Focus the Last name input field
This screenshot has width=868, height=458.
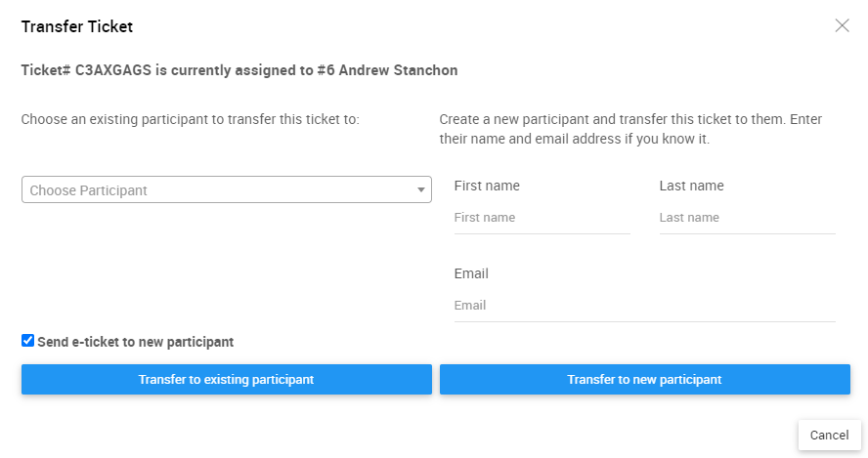pos(747,218)
